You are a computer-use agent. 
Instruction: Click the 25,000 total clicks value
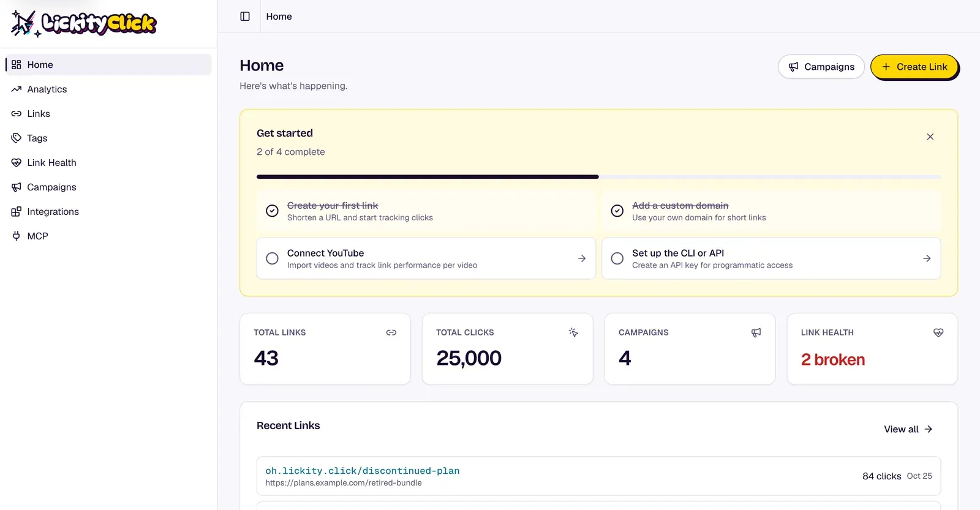pos(469,358)
